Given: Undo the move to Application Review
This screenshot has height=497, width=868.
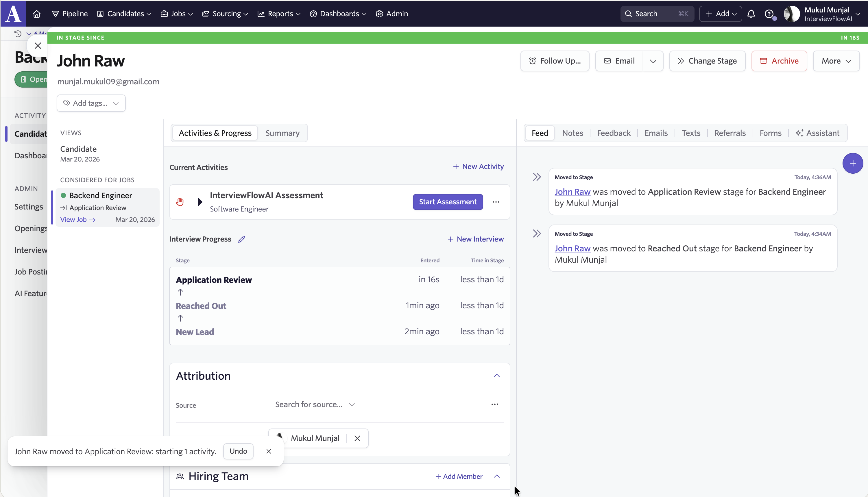Looking at the screenshot, I should coord(238,451).
